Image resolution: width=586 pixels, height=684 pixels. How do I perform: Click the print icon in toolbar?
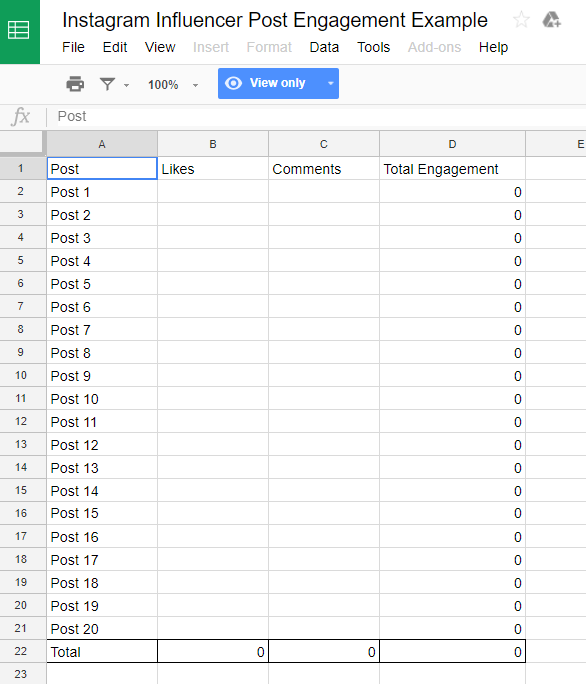point(75,83)
